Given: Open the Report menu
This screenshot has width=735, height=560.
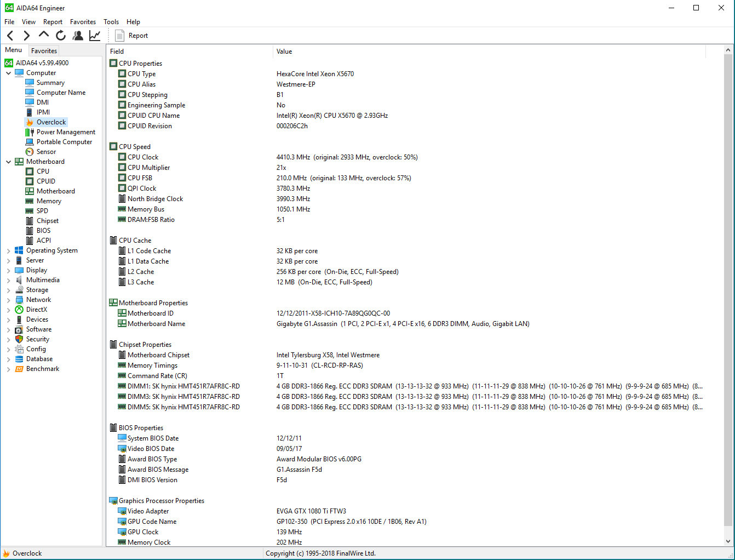Looking at the screenshot, I should 53,22.
